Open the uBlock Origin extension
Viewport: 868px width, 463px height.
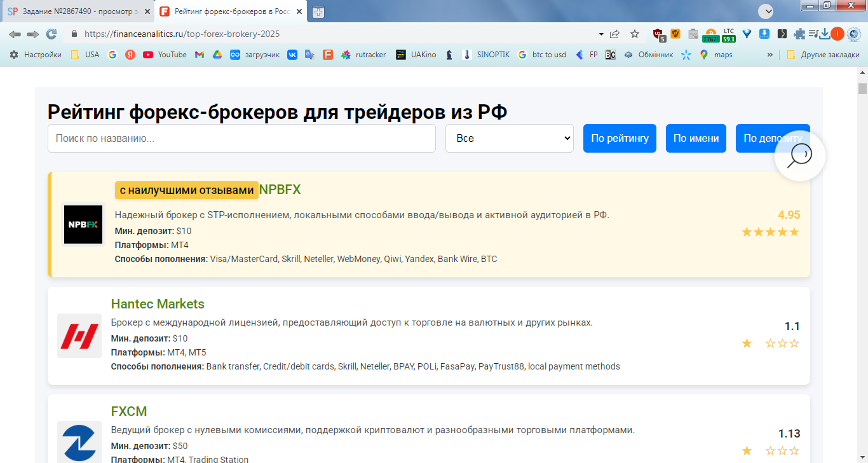point(659,34)
